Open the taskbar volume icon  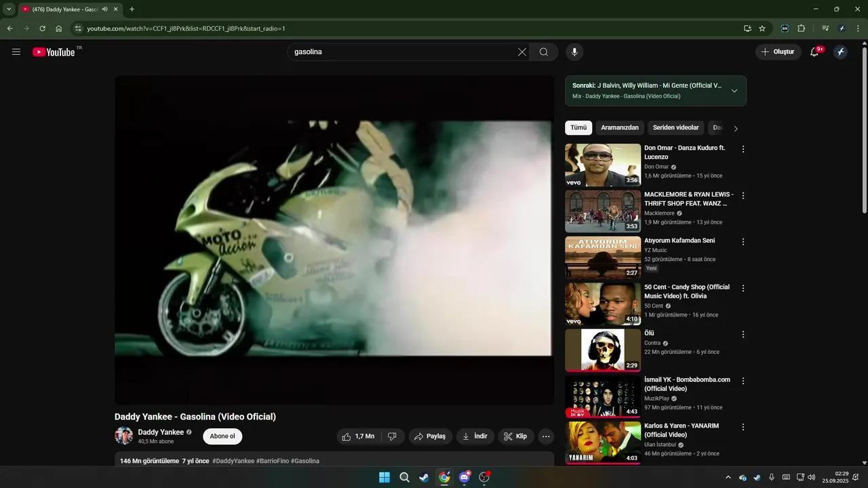[x=812, y=477]
